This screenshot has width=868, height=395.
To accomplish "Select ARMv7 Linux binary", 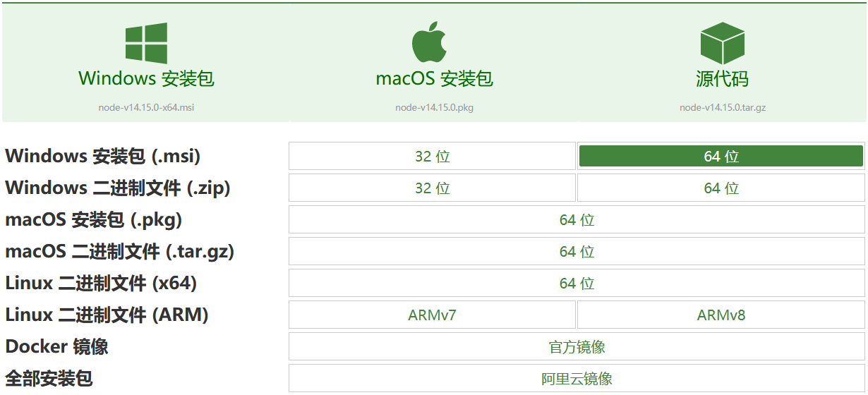I will [x=433, y=315].
